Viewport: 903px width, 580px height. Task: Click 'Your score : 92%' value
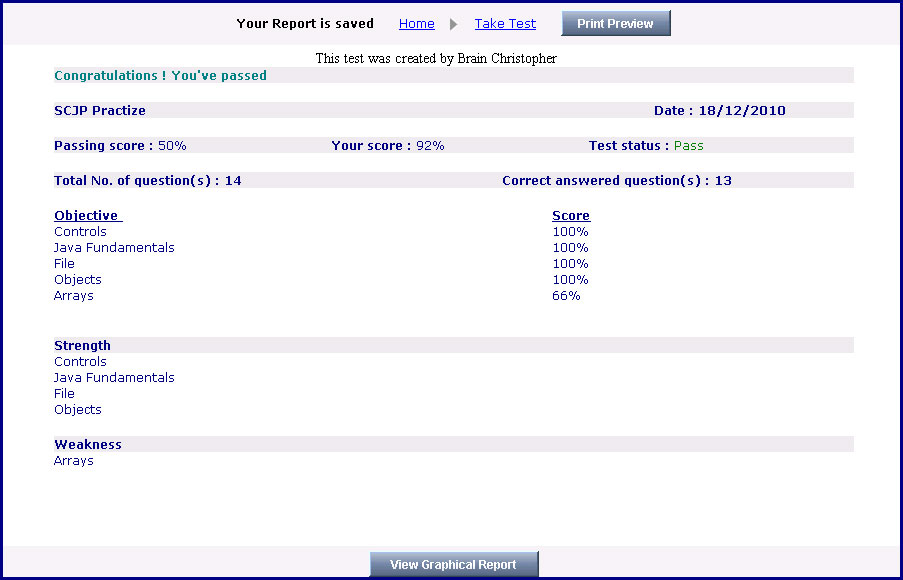pyautogui.click(x=388, y=146)
